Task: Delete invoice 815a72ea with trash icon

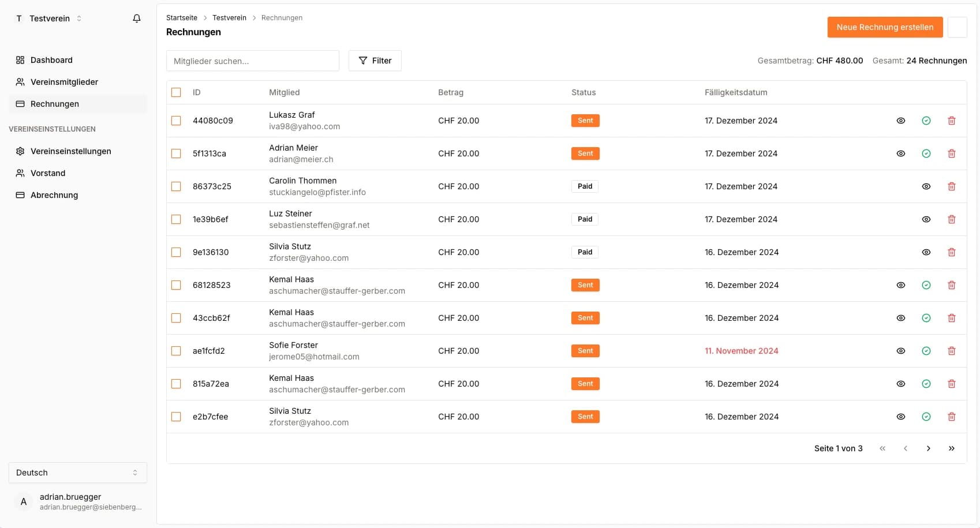Action: pyautogui.click(x=952, y=384)
